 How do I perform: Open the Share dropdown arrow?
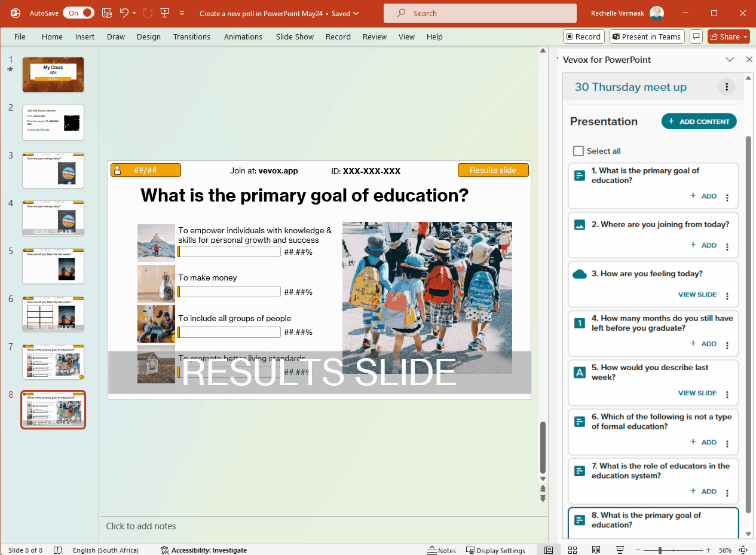[745, 36]
